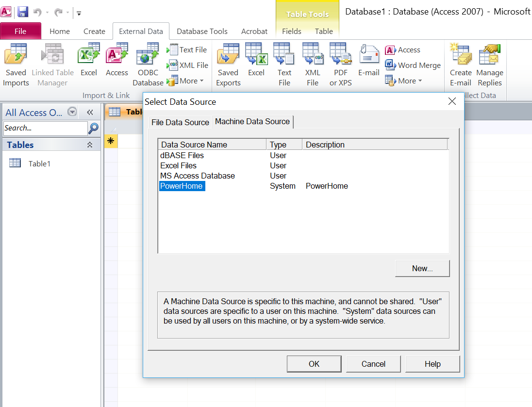
Task: Open the All Access Objects dropdown menu
Action: coord(72,112)
